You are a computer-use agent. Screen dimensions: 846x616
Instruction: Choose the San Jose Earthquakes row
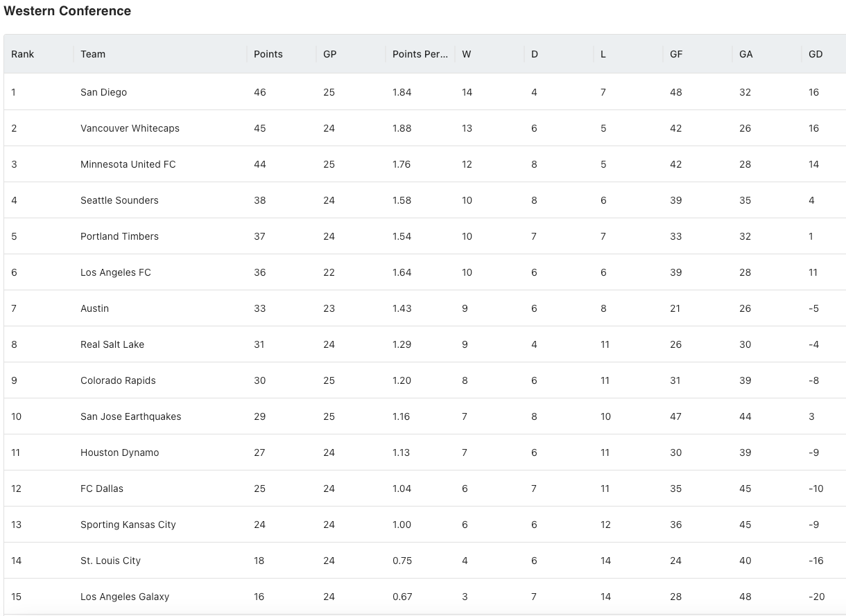click(425, 416)
